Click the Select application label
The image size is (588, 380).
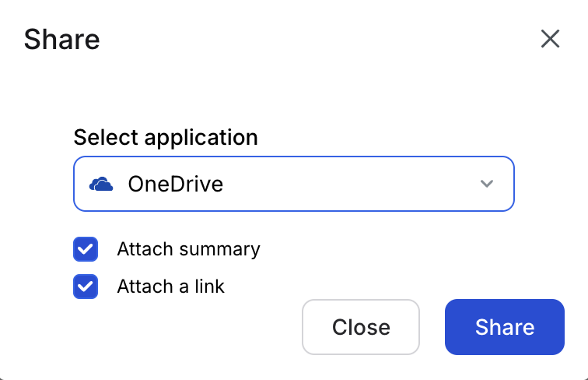pos(166,138)
